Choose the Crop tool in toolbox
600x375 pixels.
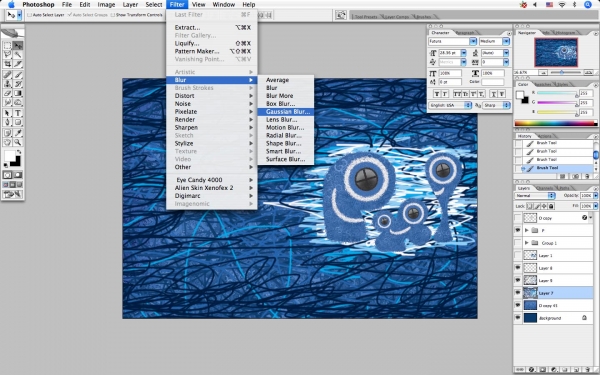(x=7, y=64)
